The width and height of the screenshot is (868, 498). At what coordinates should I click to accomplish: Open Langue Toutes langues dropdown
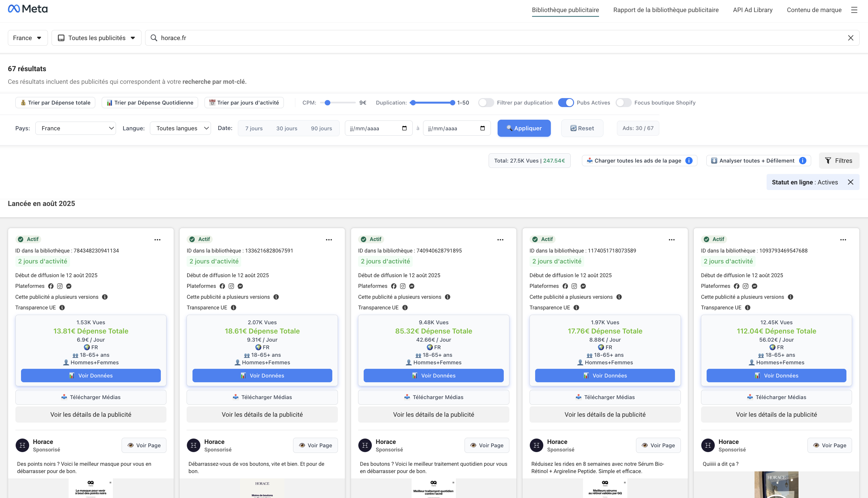[180, 128]
